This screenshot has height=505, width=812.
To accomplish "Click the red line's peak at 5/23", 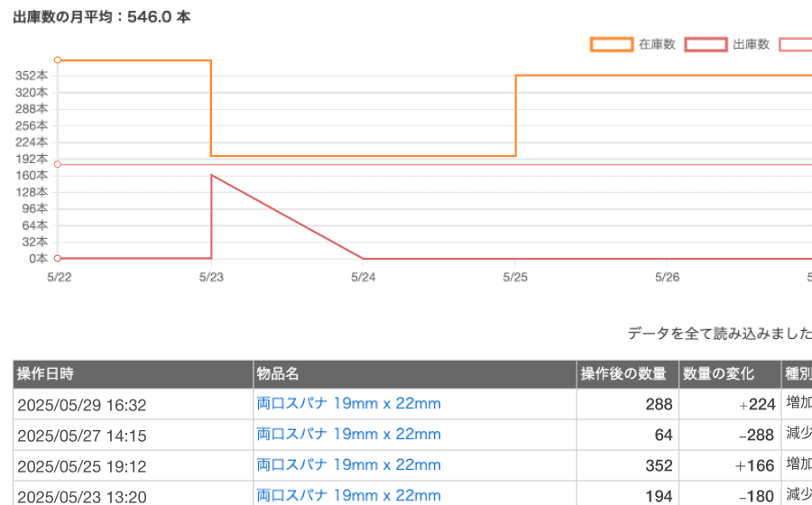I will (211, 175).
